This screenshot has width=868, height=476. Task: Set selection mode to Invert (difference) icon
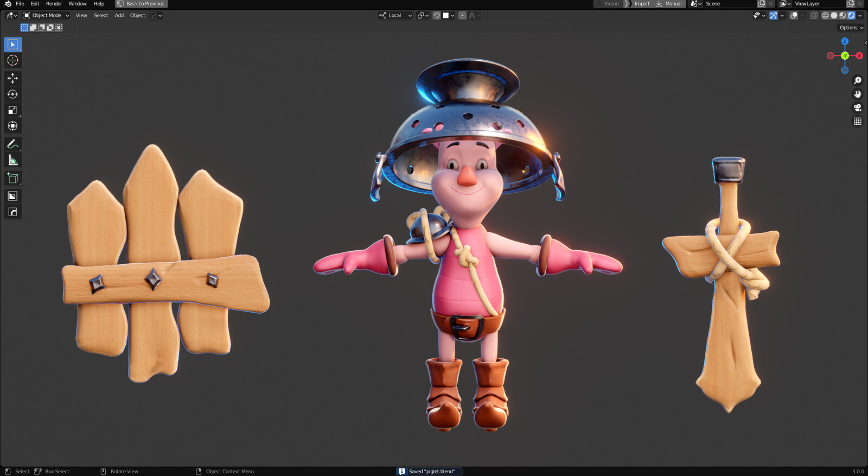(x=50, y=28)
